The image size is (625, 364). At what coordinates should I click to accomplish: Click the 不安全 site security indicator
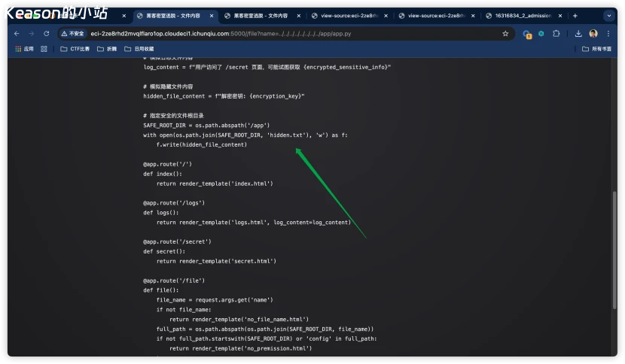pos(73,34)
